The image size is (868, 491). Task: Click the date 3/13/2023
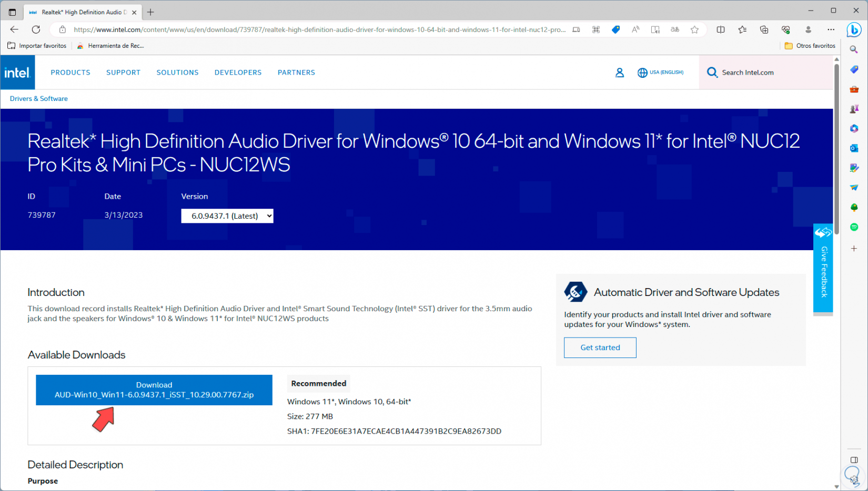click(124, 215)
